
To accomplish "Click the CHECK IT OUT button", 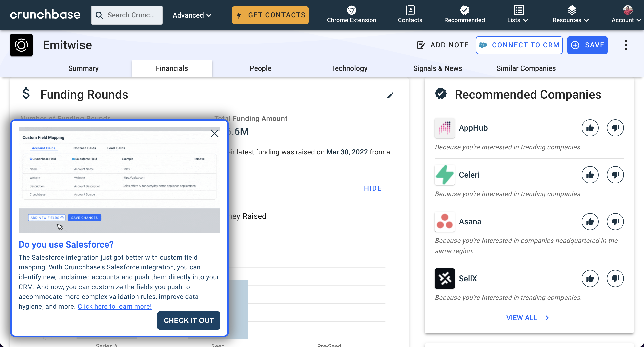I will [189, 321].
